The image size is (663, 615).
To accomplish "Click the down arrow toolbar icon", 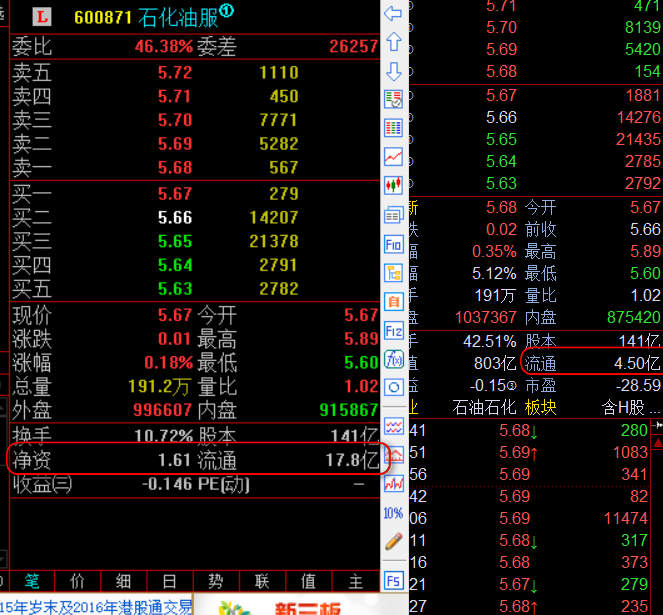I will (393, 71).
